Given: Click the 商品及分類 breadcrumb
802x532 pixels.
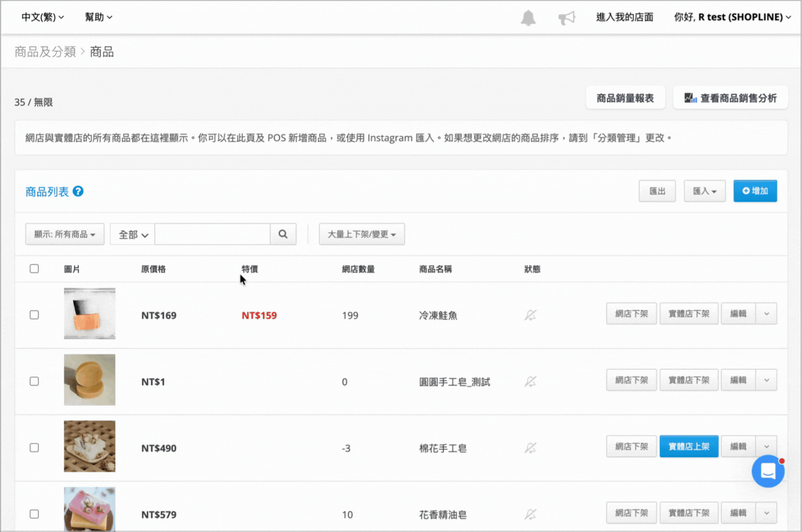Looking at the screenshot, I should pyautogui.click(x=45, y=52).
